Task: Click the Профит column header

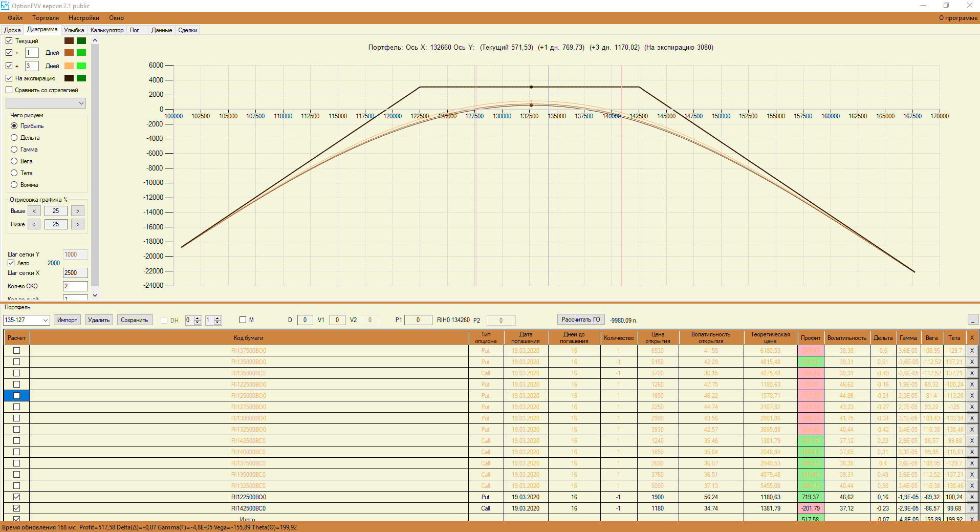Action: pyautogui.click(x=811, y=338)
